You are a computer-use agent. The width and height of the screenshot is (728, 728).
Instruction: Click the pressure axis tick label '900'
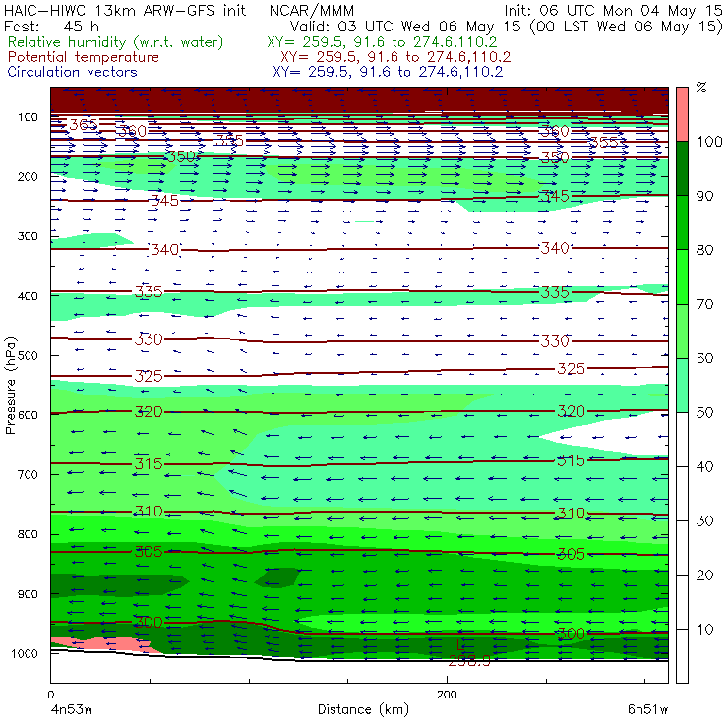pos(28,594)
